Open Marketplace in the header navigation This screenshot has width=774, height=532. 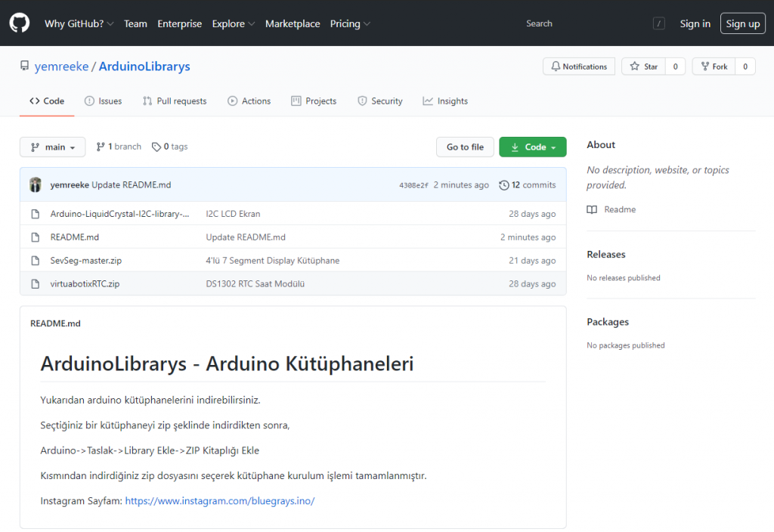coord(293,23)
